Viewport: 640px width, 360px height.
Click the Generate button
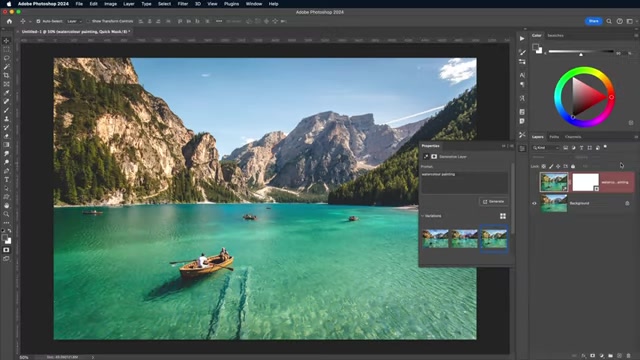(493, 202)
